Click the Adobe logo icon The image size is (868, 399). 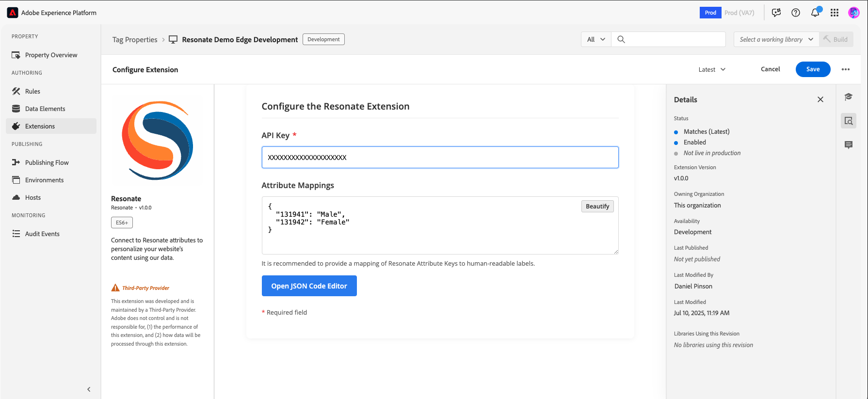(x=13, y=13)
